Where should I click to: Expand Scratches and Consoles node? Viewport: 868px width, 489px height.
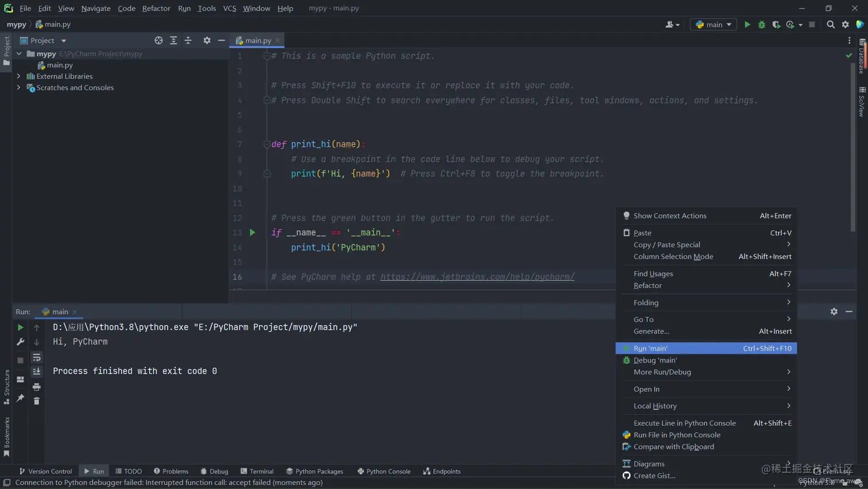[19, 87]
